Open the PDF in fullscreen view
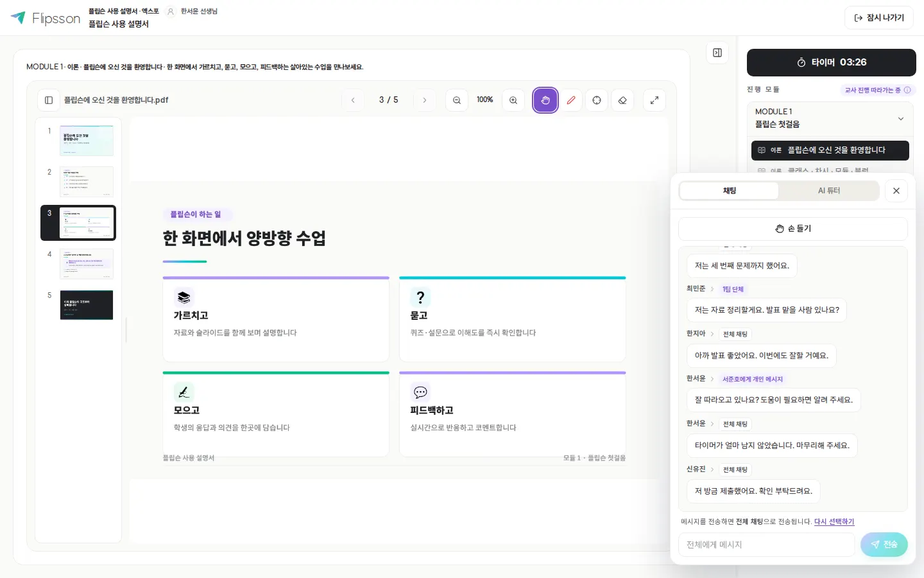This screenshot has width=924, height=578. (654, 100)
